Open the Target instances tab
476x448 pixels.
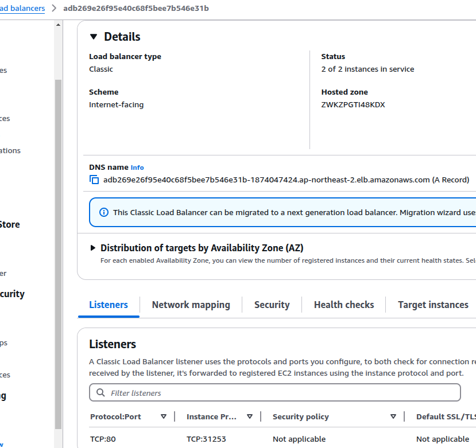point(433,305)
